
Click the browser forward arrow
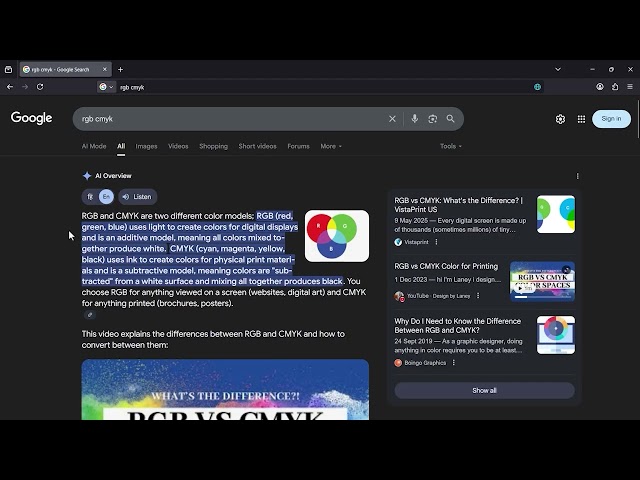point(25,87)
